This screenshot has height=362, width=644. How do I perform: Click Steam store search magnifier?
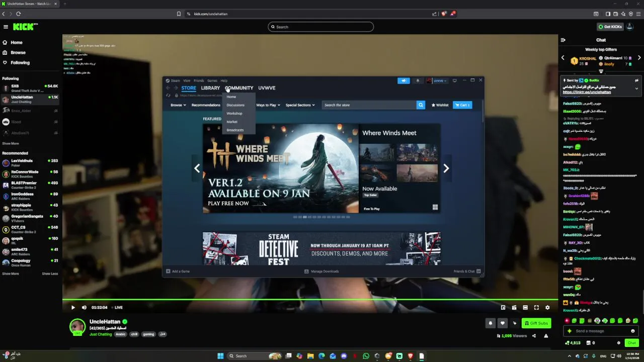pos(421,105)
